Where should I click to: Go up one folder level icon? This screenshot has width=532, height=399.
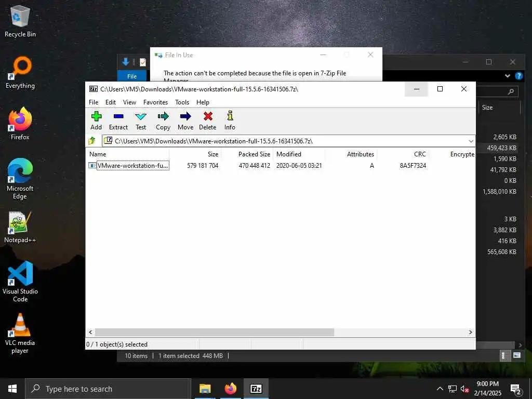(92, 140)
